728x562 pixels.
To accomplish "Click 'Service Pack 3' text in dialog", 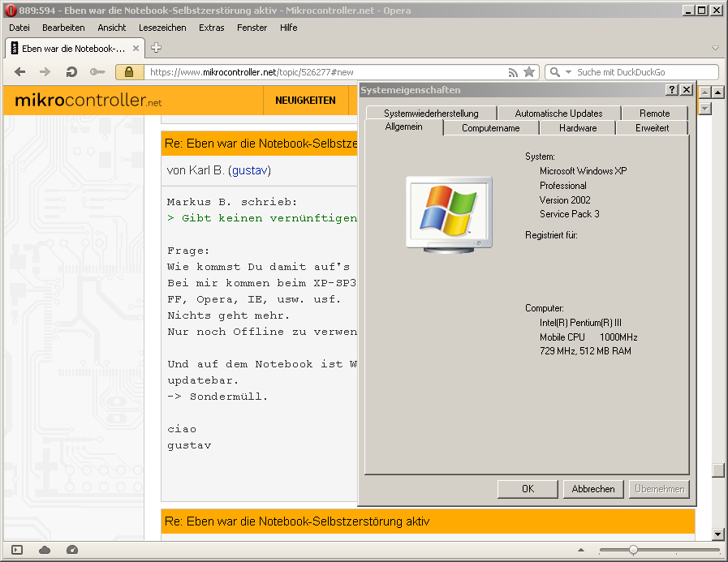I will [569, 214].
